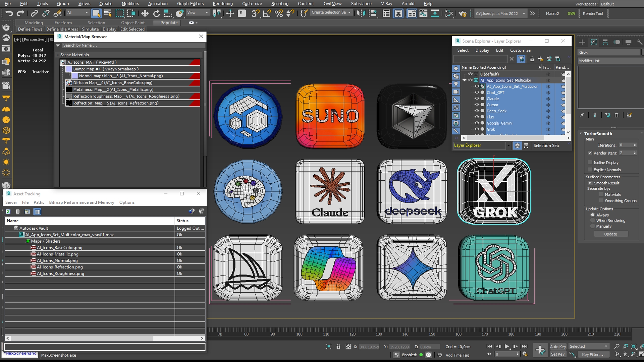Collapse the TurboSmooth rollout
Screen dimensions: 644x362
[x=581, y=133]
